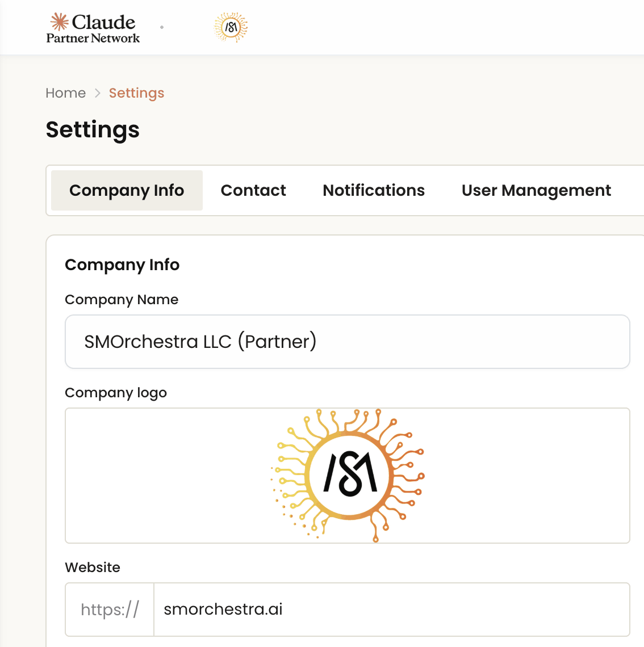Click the https:// prefix text
The width and height of the screenshot is (644, 647).
[x=110, y=610]
